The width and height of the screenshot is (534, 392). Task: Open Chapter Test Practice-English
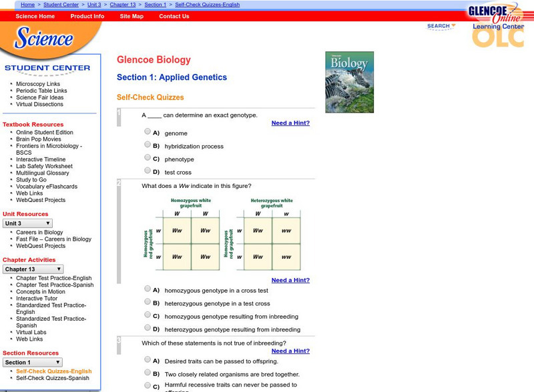(54, 278)
